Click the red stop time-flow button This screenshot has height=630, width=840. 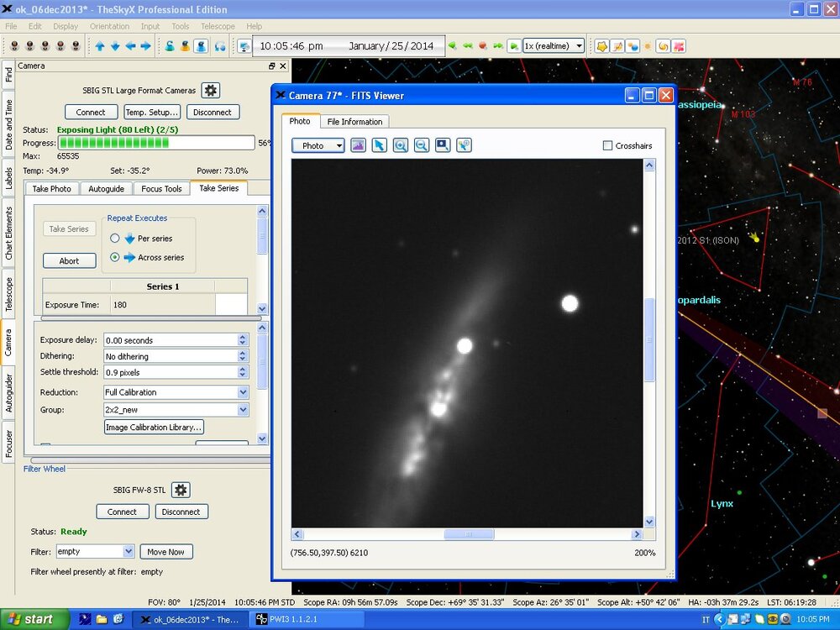(483, 46)
